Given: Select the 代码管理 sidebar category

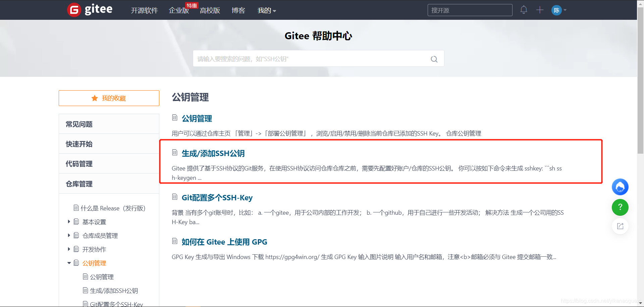Looking at the screenshot, I should pyautogui.click(x=109, y=164).
